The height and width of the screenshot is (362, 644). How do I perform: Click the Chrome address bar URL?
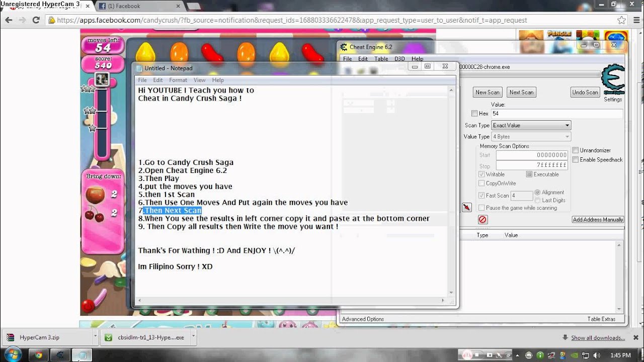(292, 21)
